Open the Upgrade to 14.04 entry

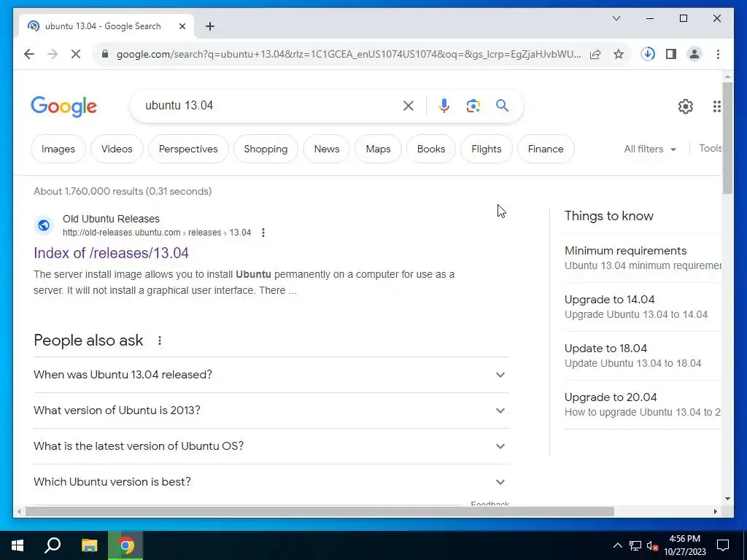[643, 307]
